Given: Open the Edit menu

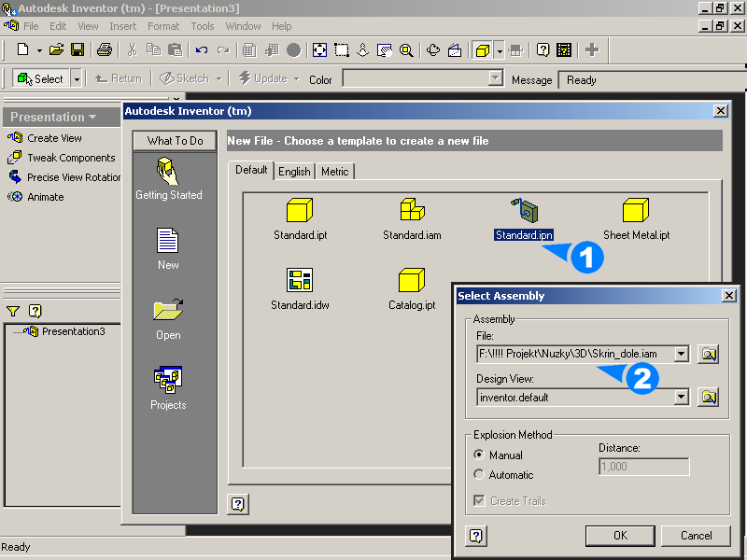Looking at the screenshot, I should (58, 26).
